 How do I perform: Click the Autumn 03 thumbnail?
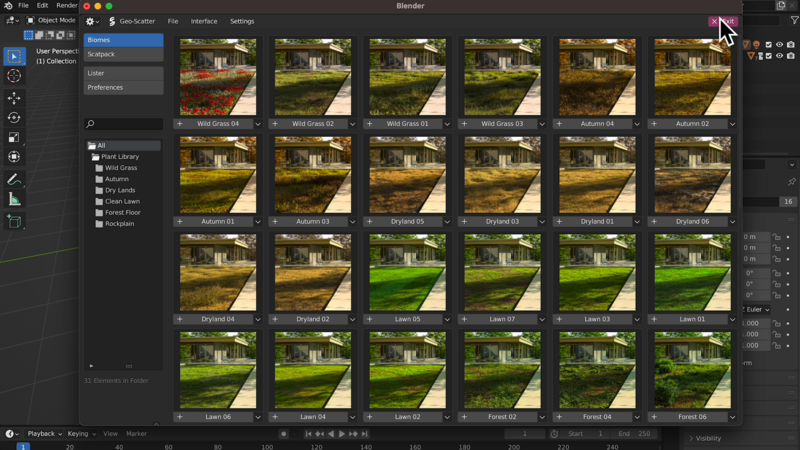coord(313,174)
